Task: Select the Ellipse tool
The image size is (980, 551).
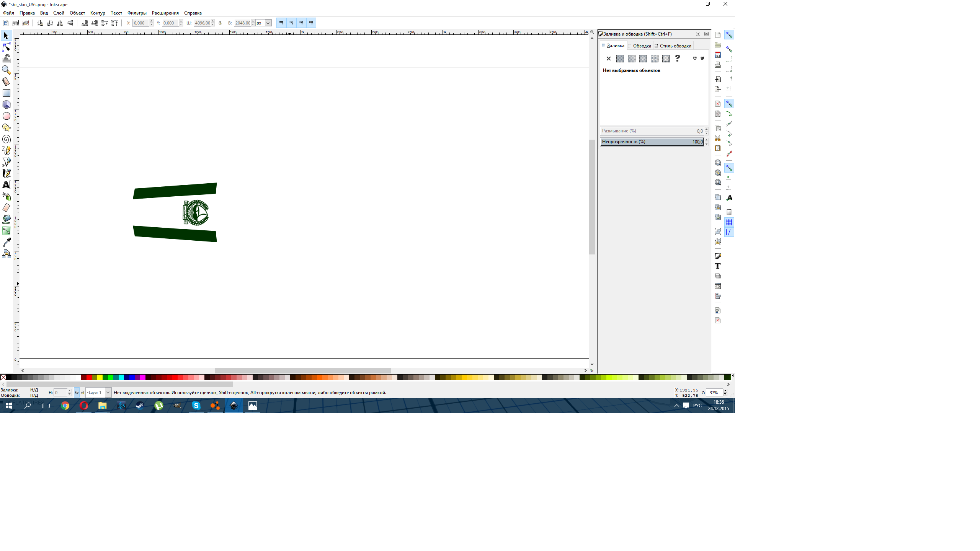Action: click(6, 116)
